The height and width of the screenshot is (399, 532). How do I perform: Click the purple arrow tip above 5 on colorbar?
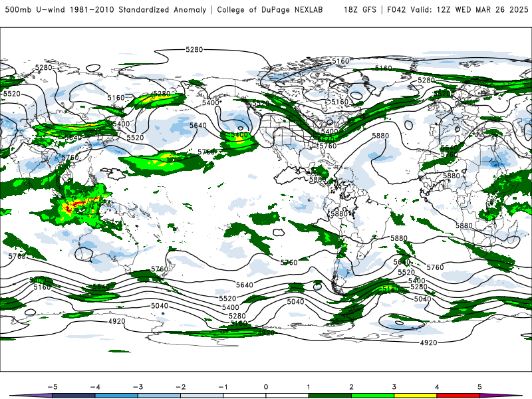tap(501, 396)
